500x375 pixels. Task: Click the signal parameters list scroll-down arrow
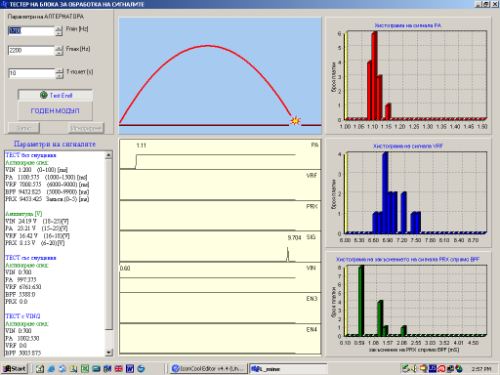point(109,352)
